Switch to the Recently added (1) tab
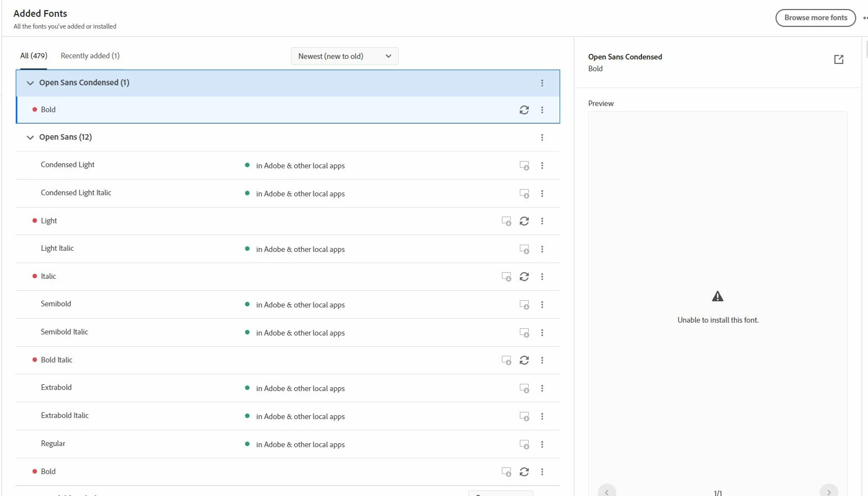Viewport: 868px width, 496px height. pos(90,56)
